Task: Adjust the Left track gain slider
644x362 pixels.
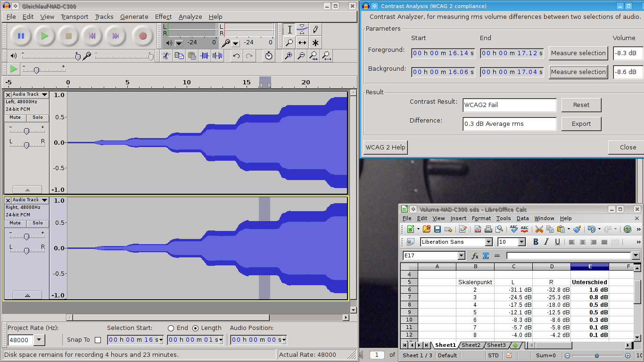Action: coord(26,131)
